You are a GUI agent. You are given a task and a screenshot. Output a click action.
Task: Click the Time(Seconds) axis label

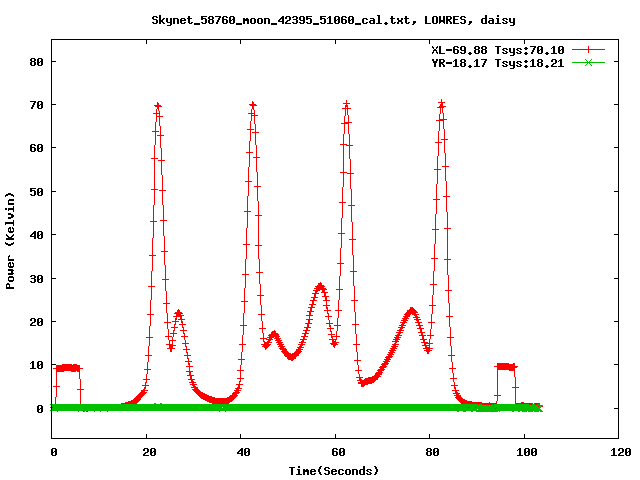333,471
